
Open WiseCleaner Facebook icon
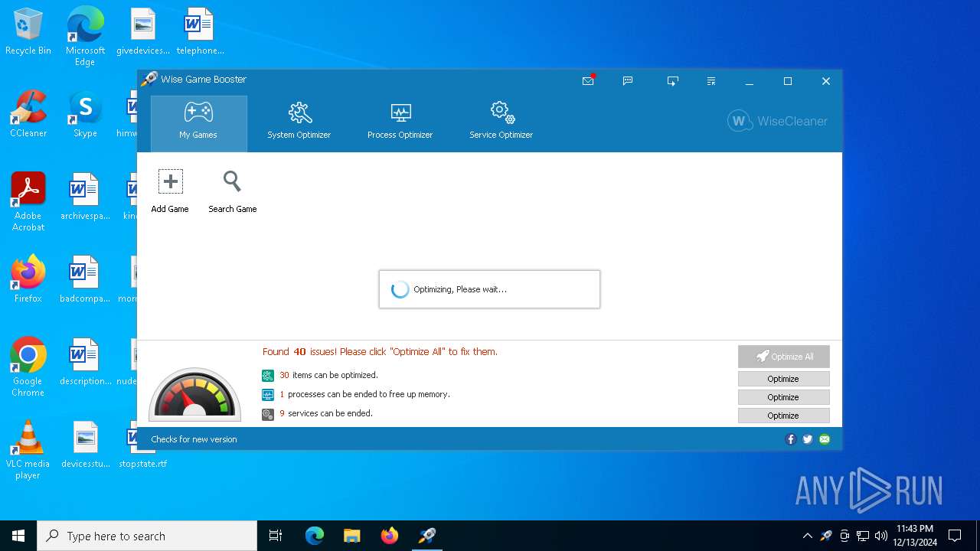coord(791,439)
